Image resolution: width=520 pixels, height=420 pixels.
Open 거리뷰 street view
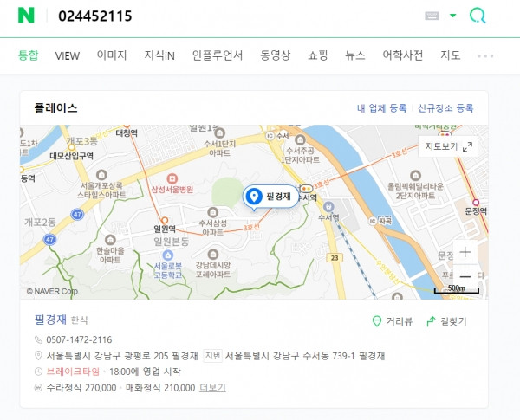(x=393, y=321)
